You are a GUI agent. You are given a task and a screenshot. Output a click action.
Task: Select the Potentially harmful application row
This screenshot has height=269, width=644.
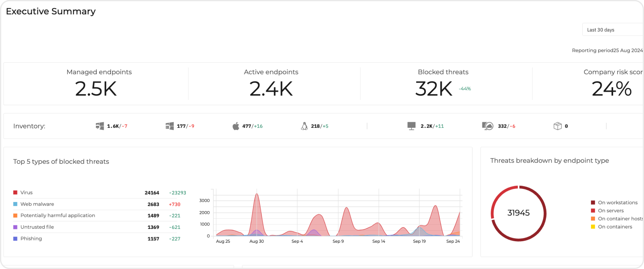click(x=58, y=215)
